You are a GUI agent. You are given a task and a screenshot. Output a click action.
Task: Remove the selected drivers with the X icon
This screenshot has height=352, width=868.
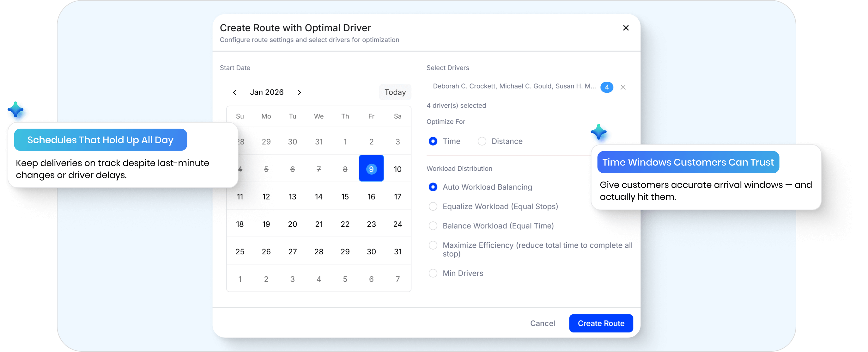click(623, 87)
